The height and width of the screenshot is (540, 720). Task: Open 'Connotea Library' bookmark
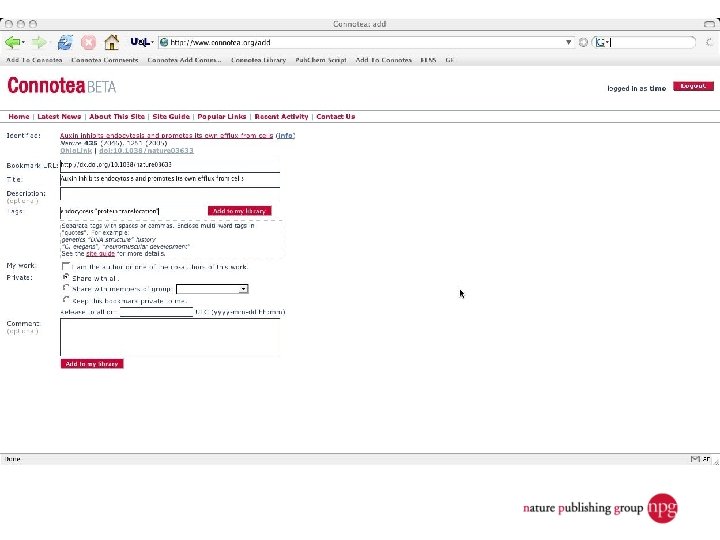pyautogui.click(x=258, y=60)
